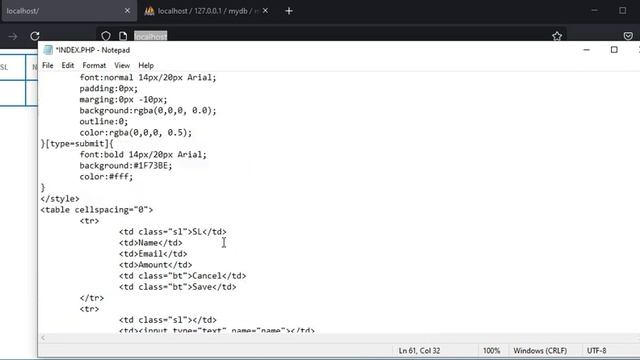The image size is (640, 360).
Task: Click the SL table header in browser page
Action: point(4,67)
